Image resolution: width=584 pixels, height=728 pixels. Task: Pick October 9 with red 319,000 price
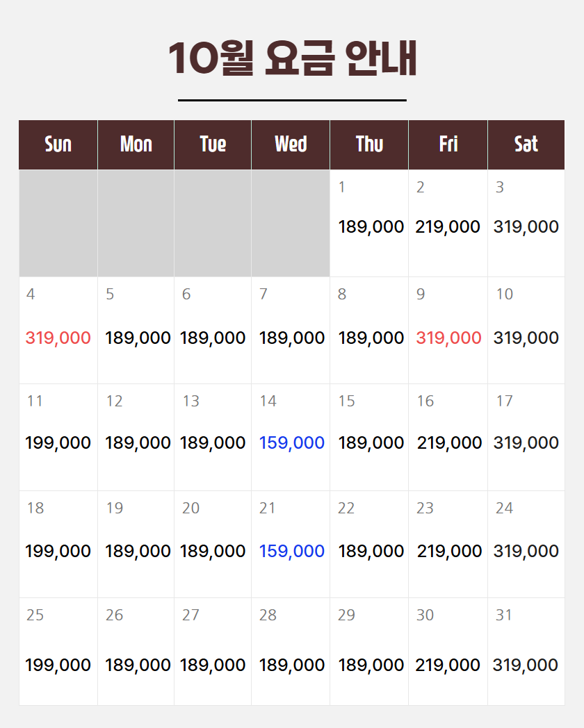(x=448, y=330)
